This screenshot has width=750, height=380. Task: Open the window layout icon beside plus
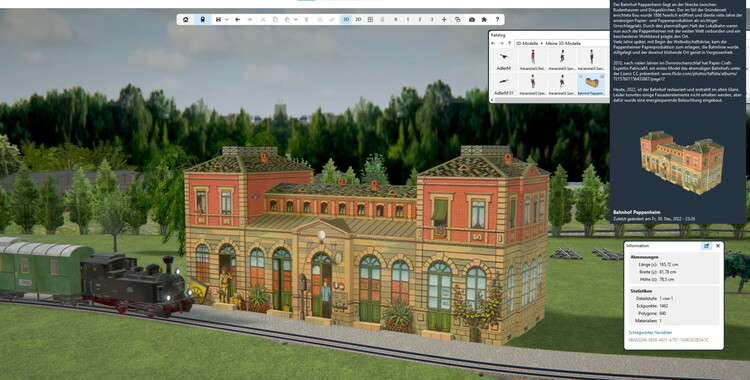click(x=458, y=20)
